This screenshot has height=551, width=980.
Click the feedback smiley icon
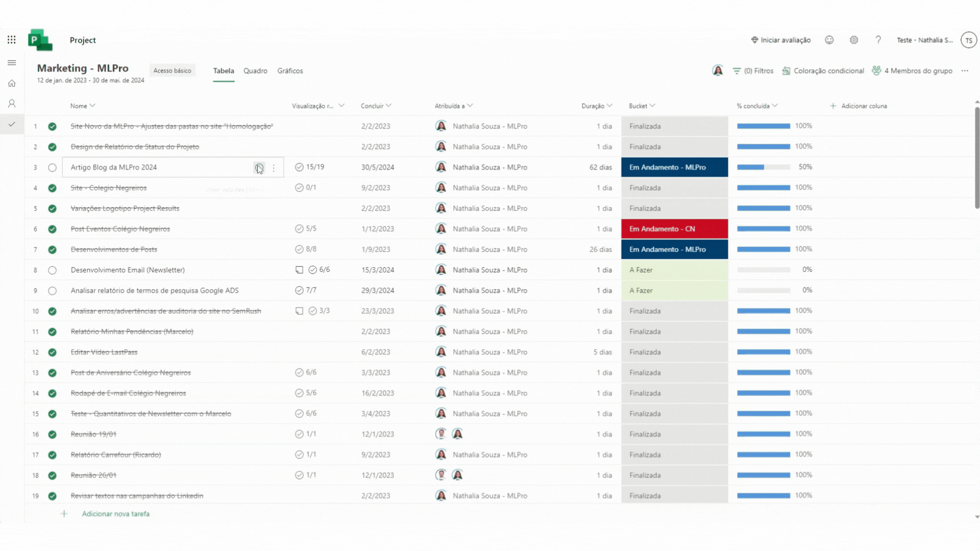[x=829, y=40]
